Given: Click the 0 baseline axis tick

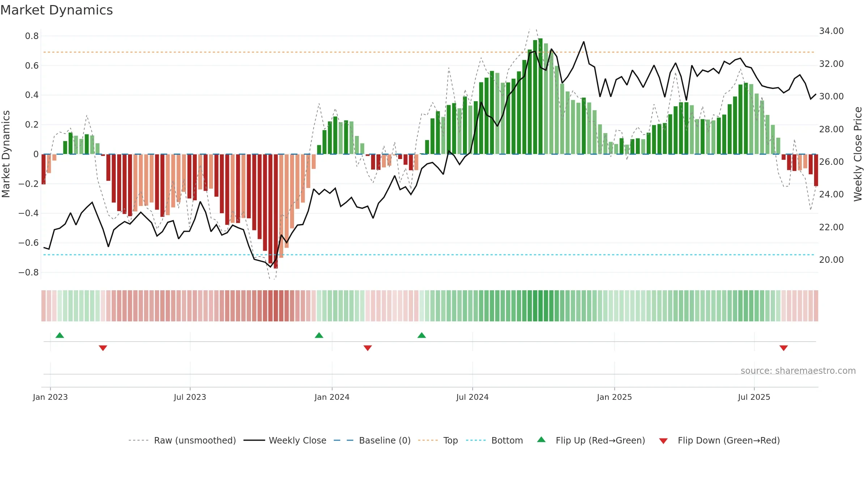Looking at the screenshot, I should 36,154.
